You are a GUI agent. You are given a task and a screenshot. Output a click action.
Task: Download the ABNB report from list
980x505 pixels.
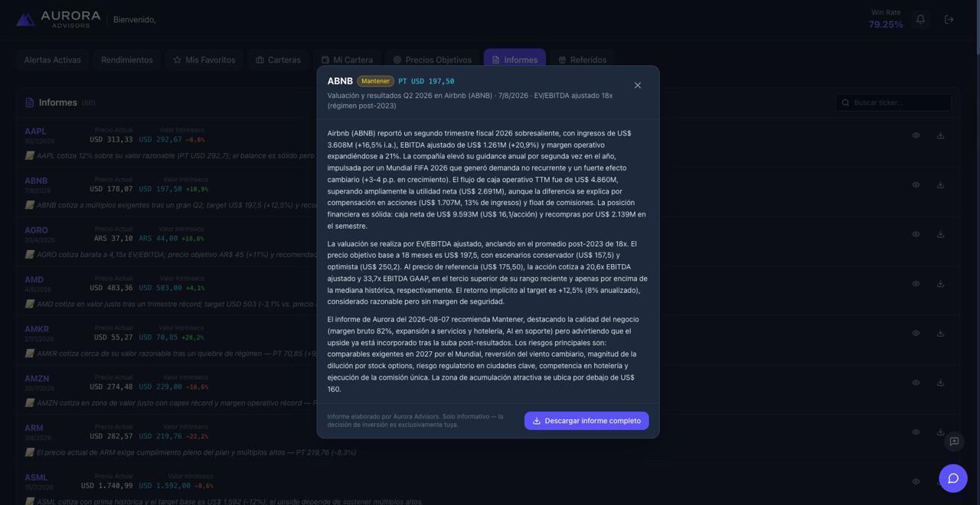(x=940, y=184)
